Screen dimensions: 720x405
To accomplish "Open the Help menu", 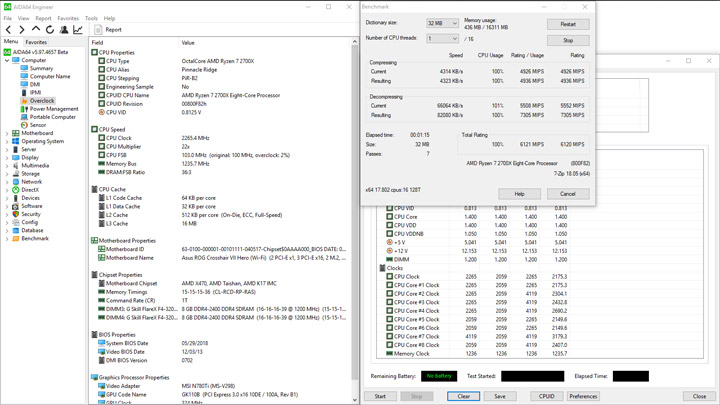I will (x=109, y=18).
